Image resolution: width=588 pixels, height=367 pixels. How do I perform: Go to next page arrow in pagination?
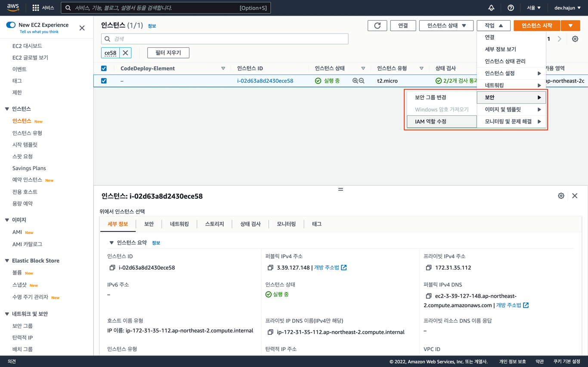tap(560, 39)
